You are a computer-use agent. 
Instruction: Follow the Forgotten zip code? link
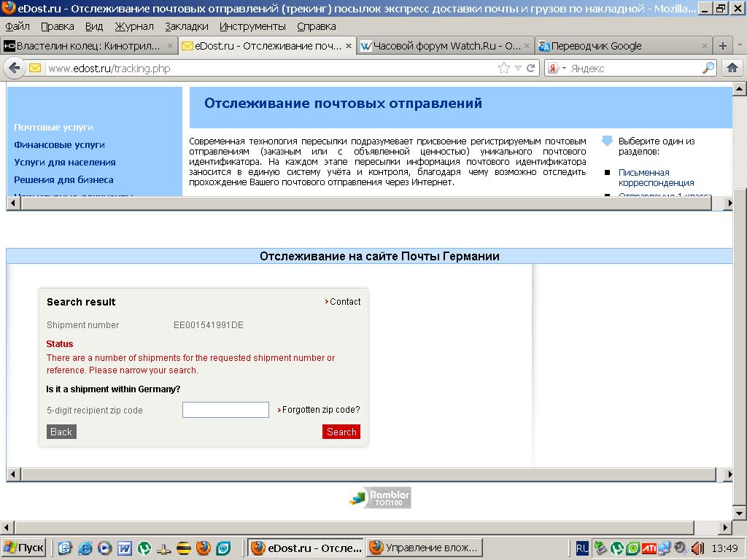(321, 410)
